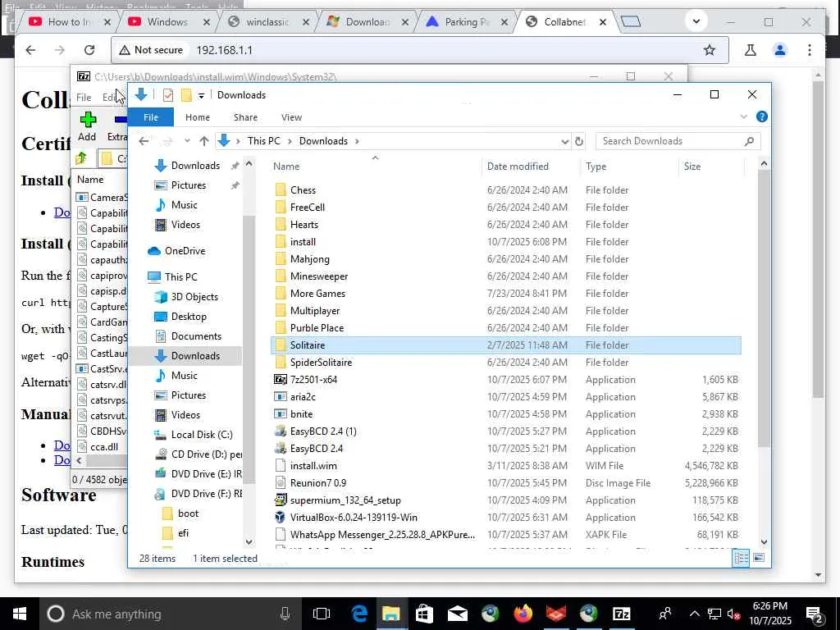
Task: Sort files by the Name column
Action: pos(286,167)
